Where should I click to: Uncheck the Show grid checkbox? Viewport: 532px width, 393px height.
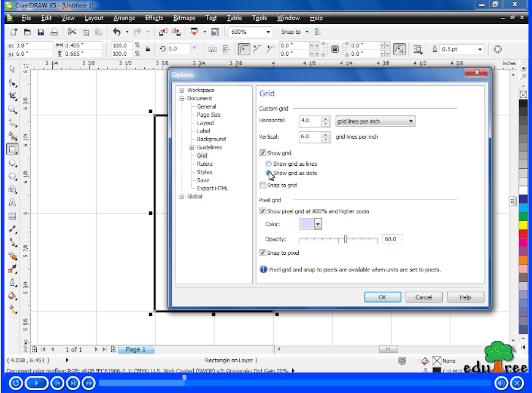262,153
